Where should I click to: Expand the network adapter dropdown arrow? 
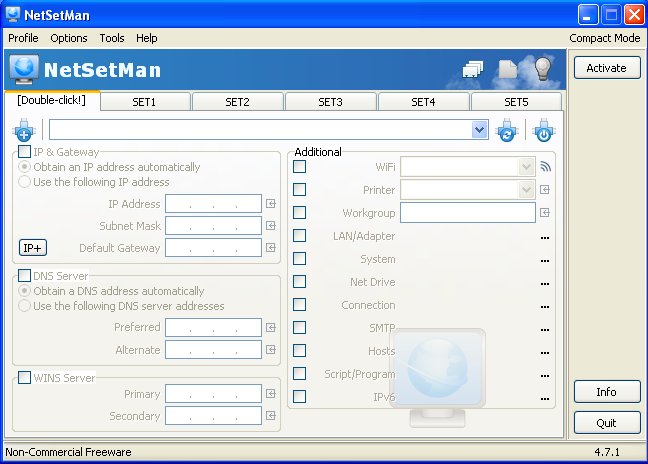pyautogui.click(x=479, y=130)
